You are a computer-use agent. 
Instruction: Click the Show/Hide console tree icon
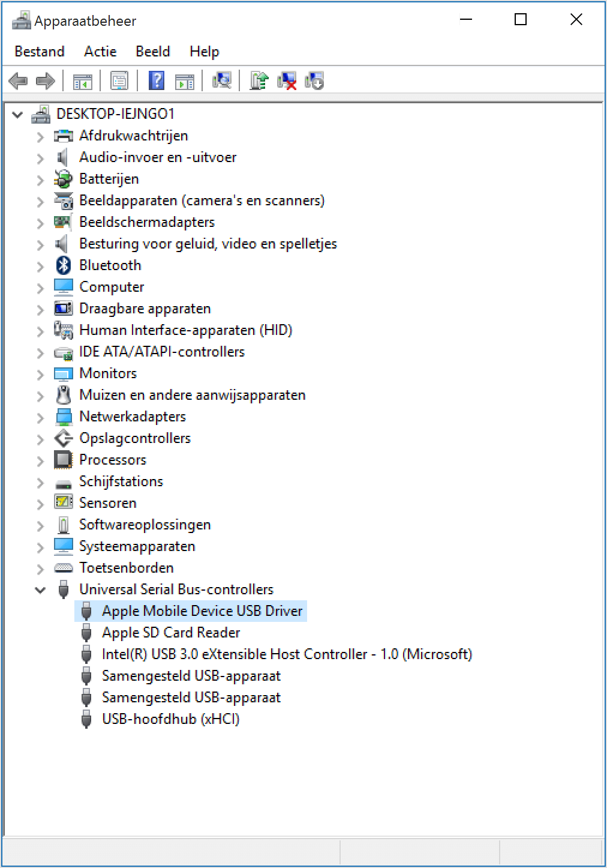click(82, 80)
